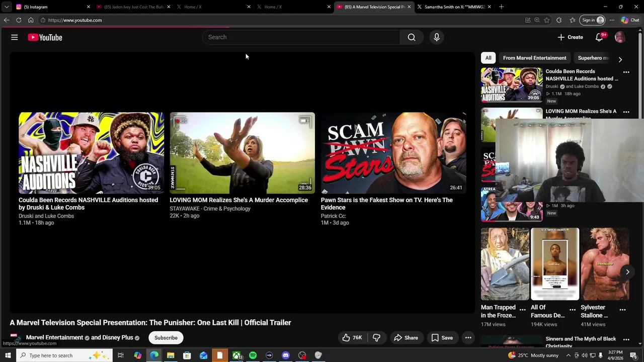Click the address bar showing youtube.com
Image resolution: width=644 pixels, height=362 pixels.
pyautogui.click(x=282, y=20)
